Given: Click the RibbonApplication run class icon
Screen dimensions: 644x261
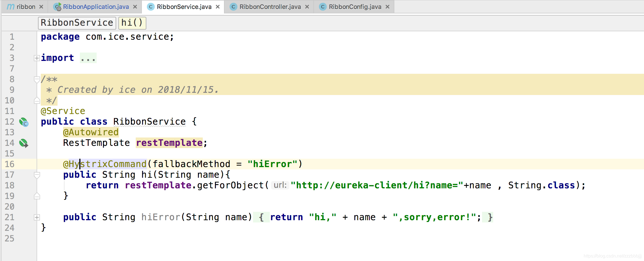Looking at the screenshot, I should pos(58,7).
